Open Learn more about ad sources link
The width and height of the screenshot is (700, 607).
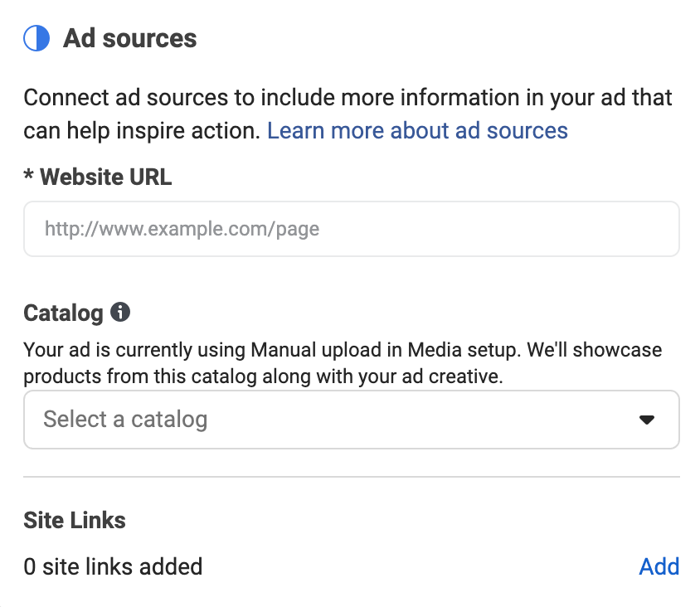[x=417, y=131]
